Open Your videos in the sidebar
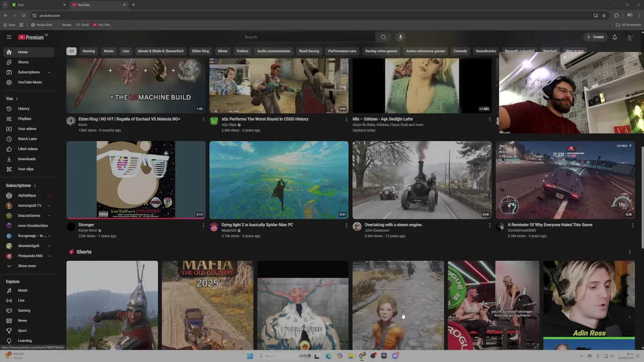Viewport: 644px width, 362px height. coord(28,129)
